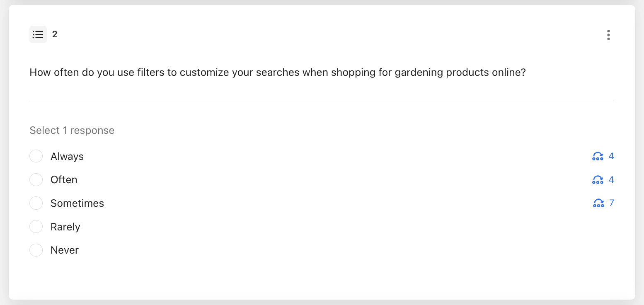Click jump target number 7 for Sometimes
This screenshot has width=644, height=305.
tap(612, 203)
